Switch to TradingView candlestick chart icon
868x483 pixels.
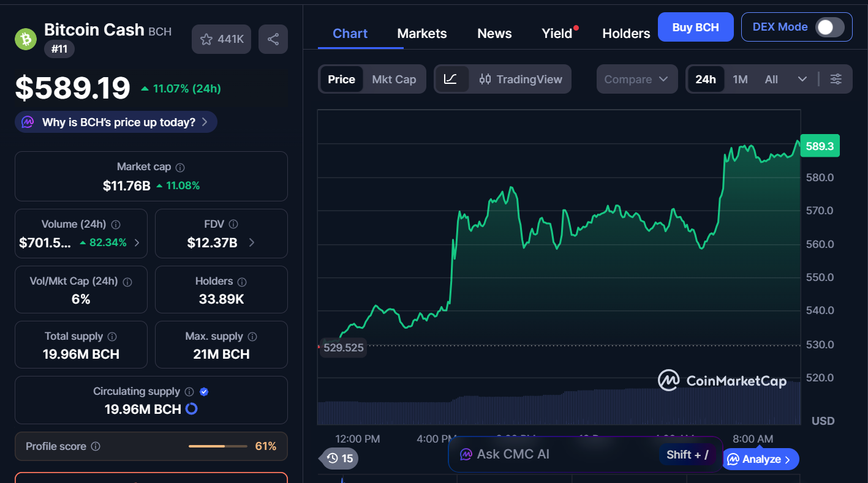485,79
